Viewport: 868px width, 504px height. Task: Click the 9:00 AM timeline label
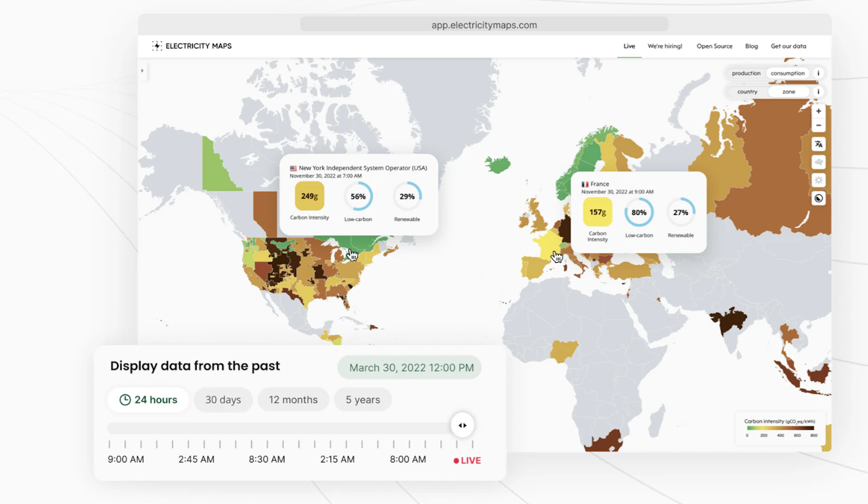[x=126, y=459]
